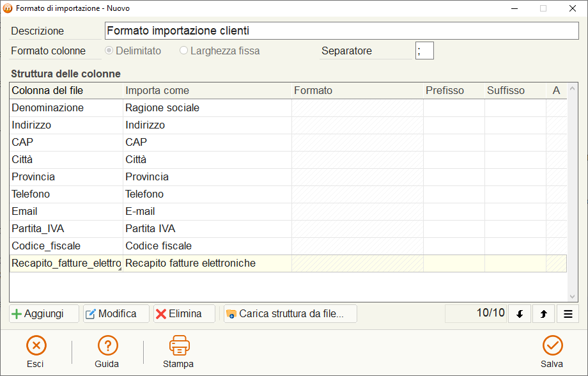Click the Modifica edit button
This screenshot has width=588, height=376.
point(116,314)
